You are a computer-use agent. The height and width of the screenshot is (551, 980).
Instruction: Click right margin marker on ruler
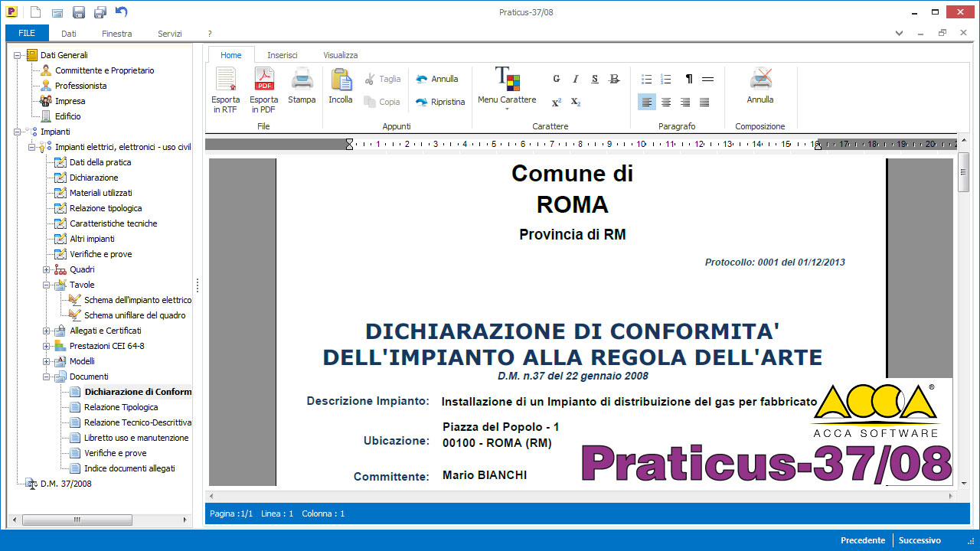tap(818, 145)
